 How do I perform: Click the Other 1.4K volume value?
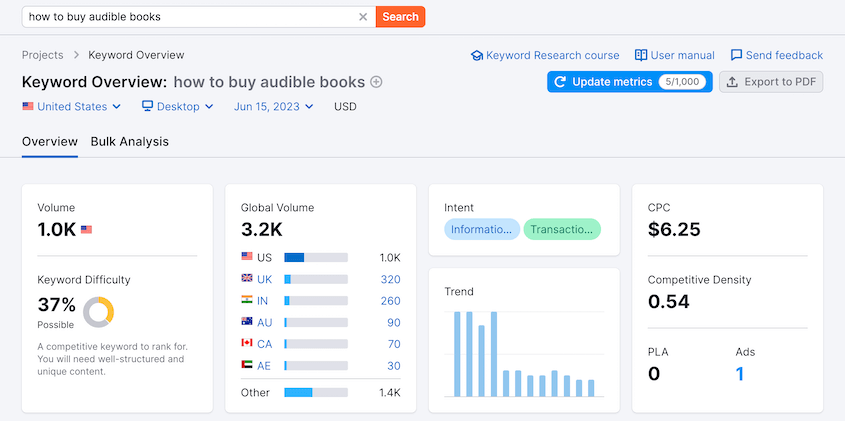(390, 392)
